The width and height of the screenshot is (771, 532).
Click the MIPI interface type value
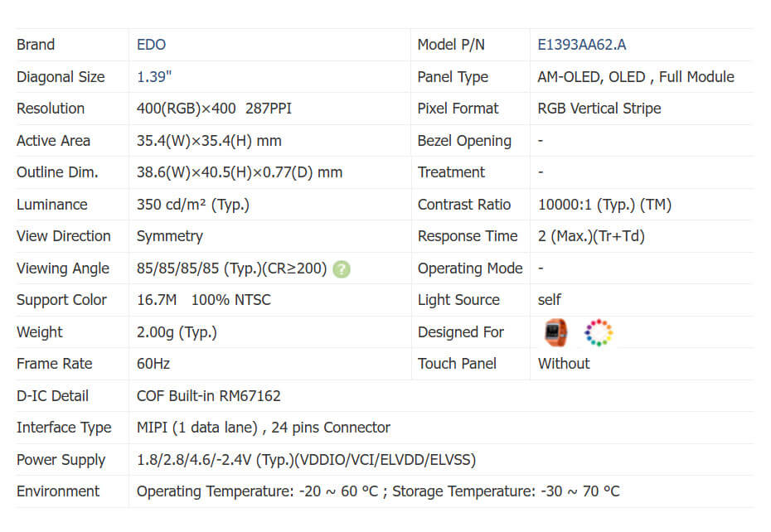click(x=263, y=428)
